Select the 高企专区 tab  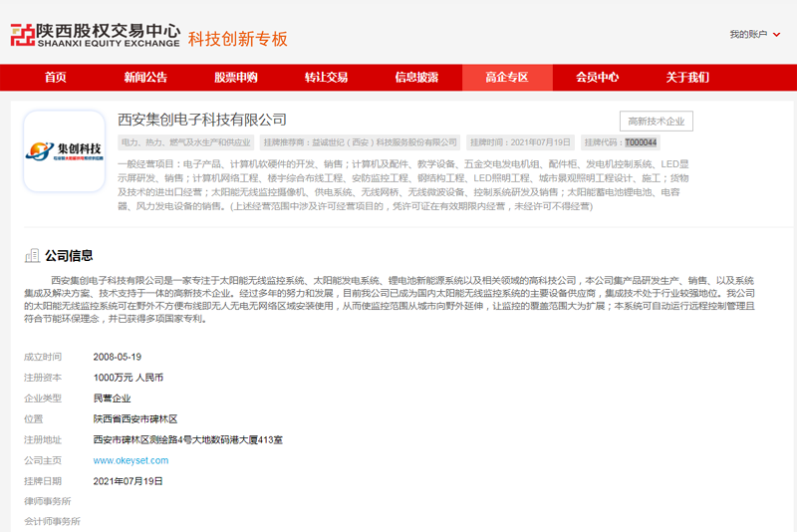[x=506, y=78]
